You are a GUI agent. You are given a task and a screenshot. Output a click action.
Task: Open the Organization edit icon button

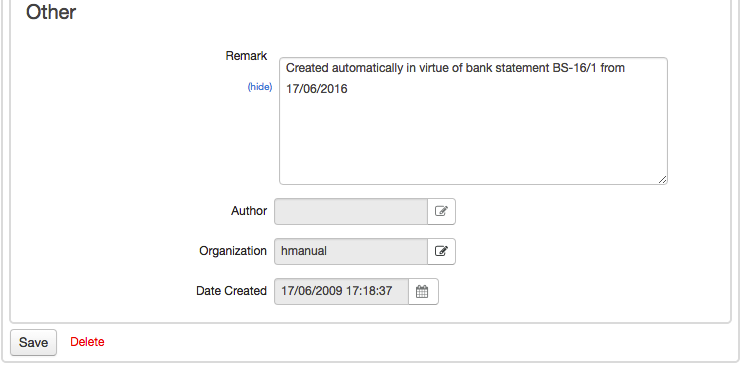[441, 251]
